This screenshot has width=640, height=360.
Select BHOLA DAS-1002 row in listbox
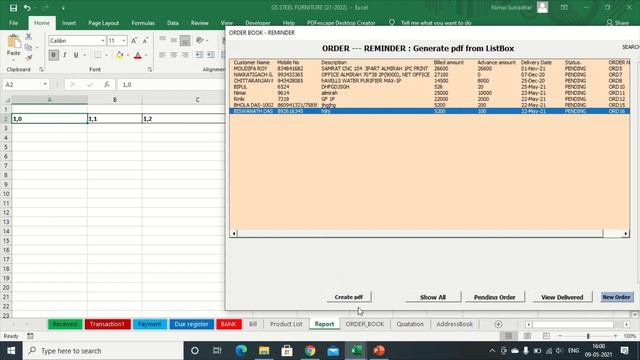click(429, 105)
